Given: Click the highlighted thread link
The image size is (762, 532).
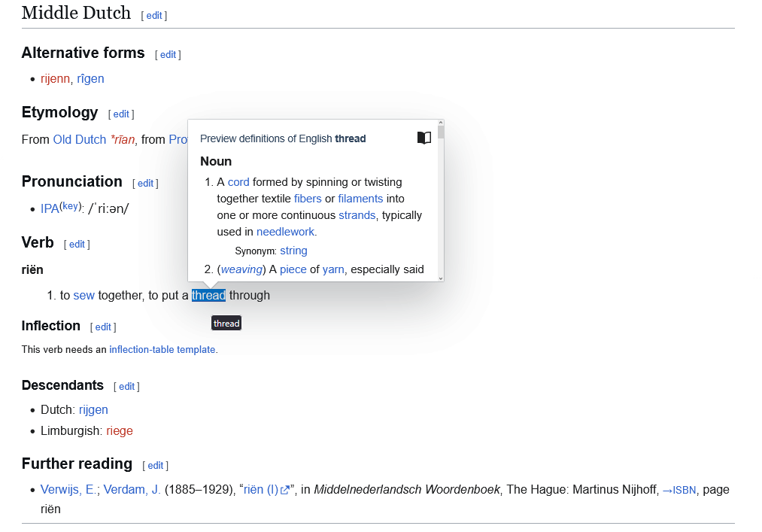Looking at the screenshot, I should tap(208, 296).
